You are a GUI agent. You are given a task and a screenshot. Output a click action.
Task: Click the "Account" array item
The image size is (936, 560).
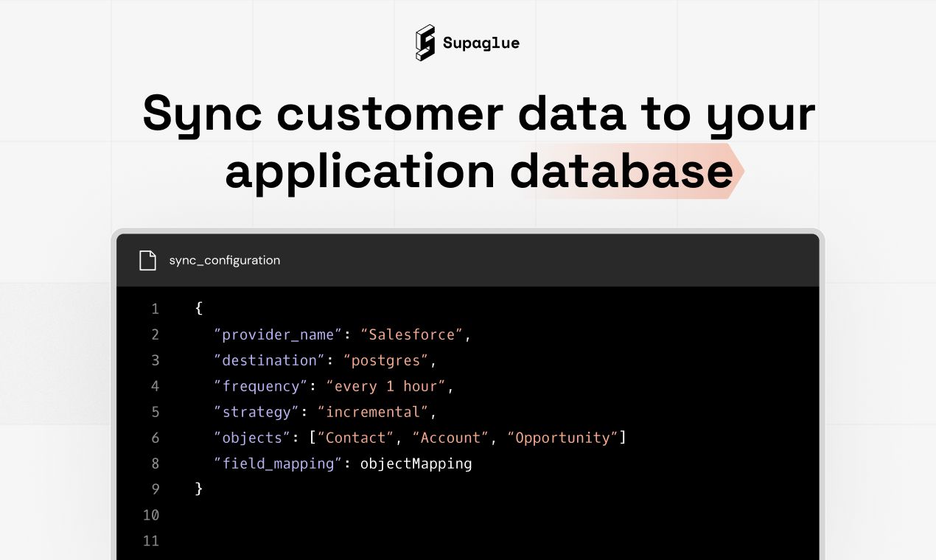[x=450, y=438]
